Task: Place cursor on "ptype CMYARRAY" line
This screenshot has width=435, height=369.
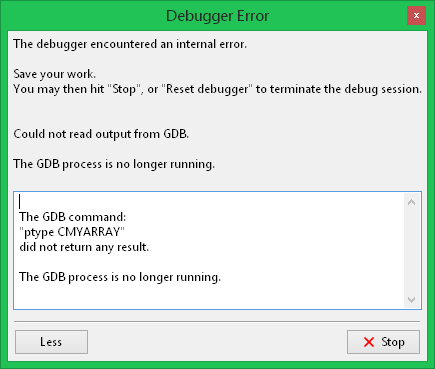Action: coord(72,232)
